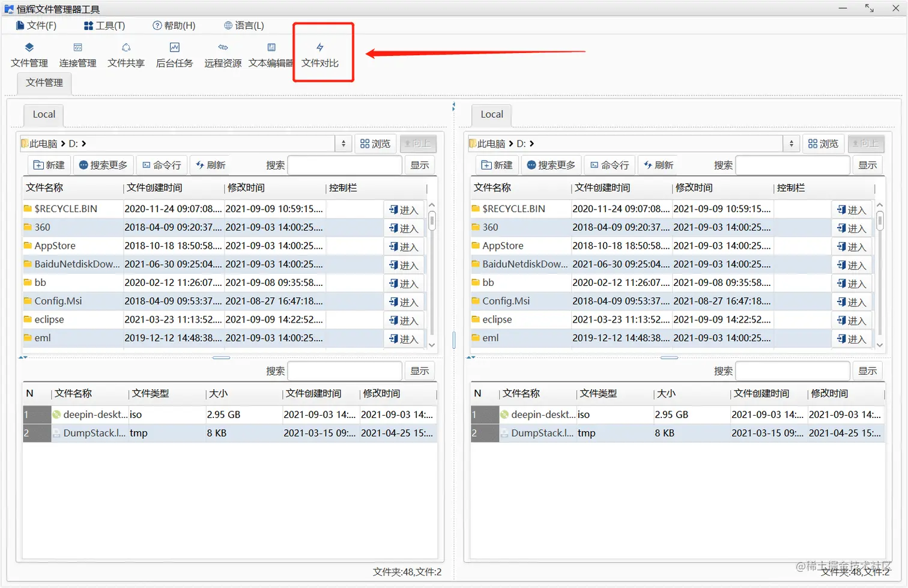This screenshot has height=588, width=908.
Task: Click 显示 beside left file list search
Action: 420,371
